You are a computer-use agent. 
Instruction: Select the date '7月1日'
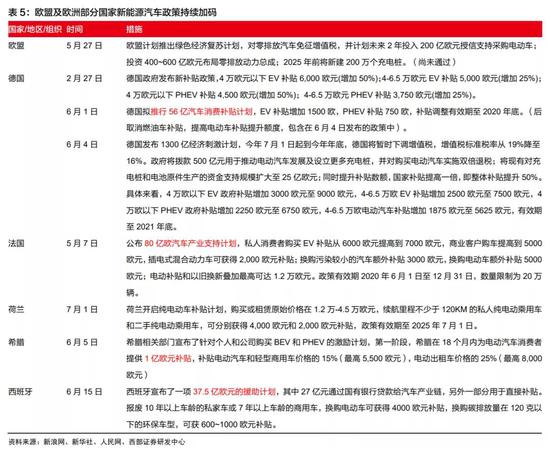(x=82, y=309)
